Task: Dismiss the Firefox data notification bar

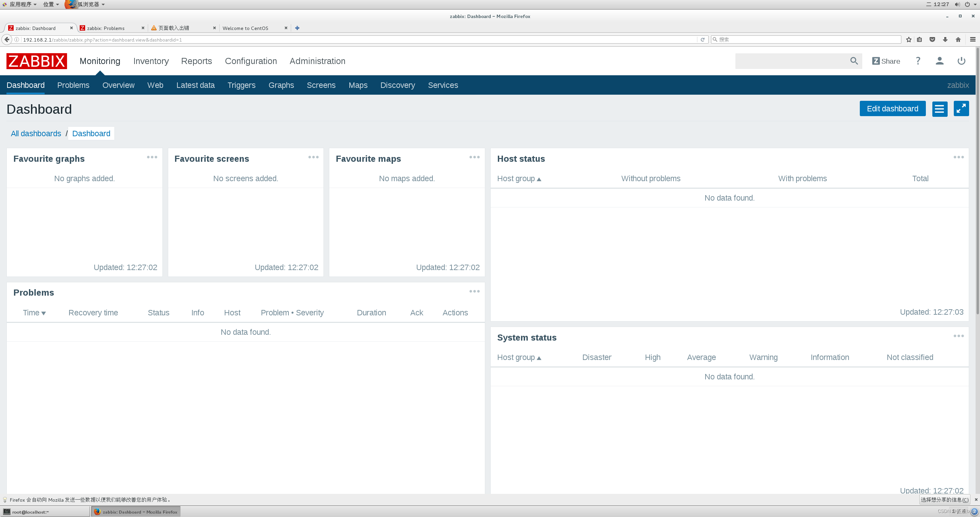Action: 976,500
